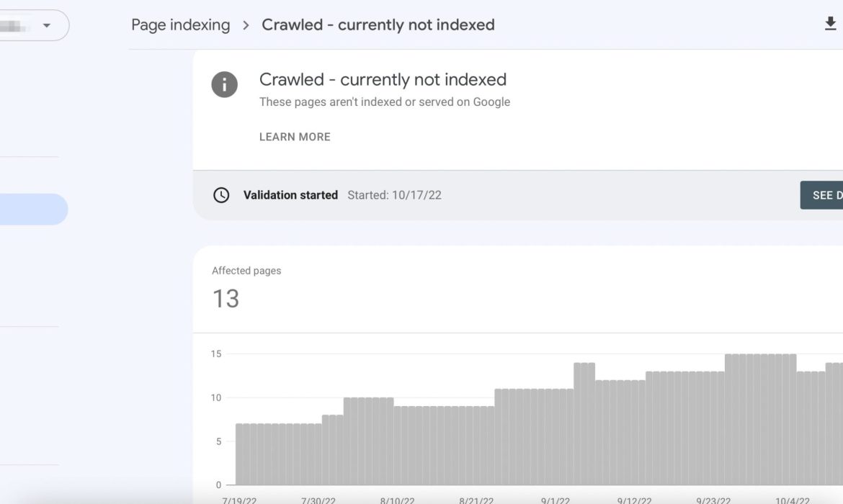Click the 'Affected pages' label
The width and height of the screenshot is (843, 504).
point(246,271)
